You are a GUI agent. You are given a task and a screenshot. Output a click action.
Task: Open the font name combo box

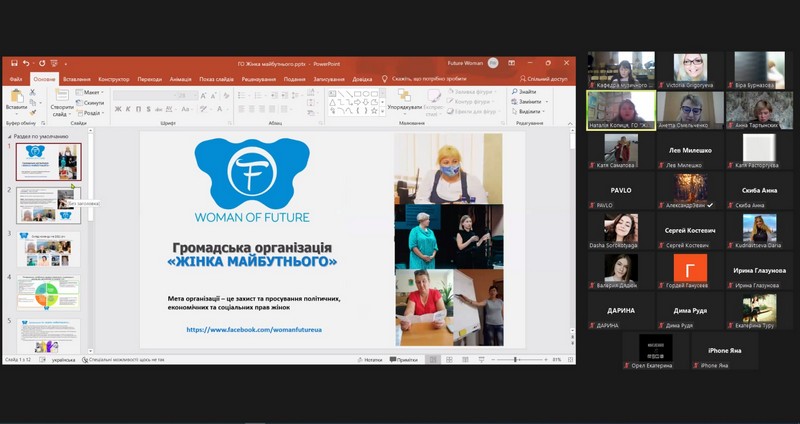(144, 95)
